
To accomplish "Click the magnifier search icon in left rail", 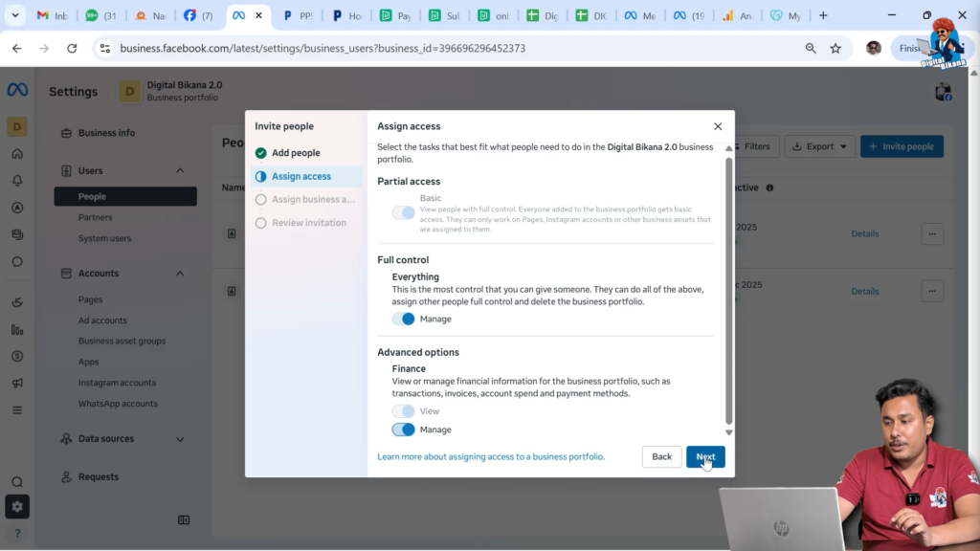I will [17, 482].
